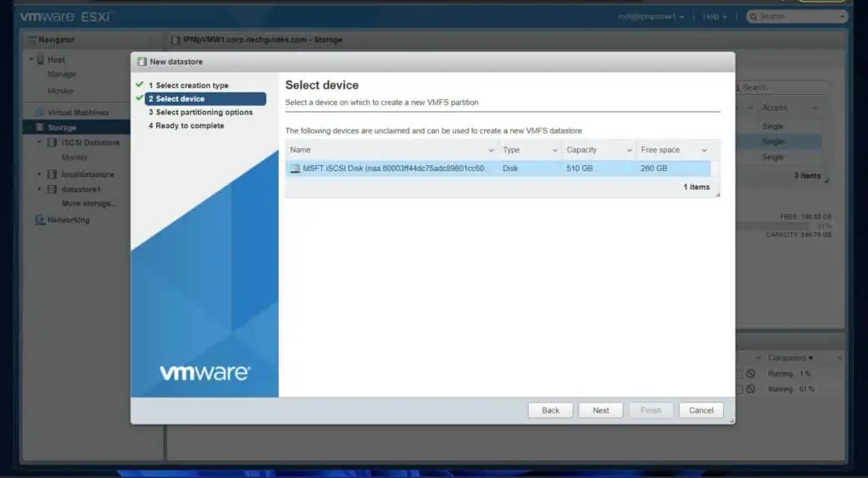Click the host icon beside IPMpVMW1 Storage title
Image resolution: width=868 pixels, height=478 pixels.
tap(175, 40)
